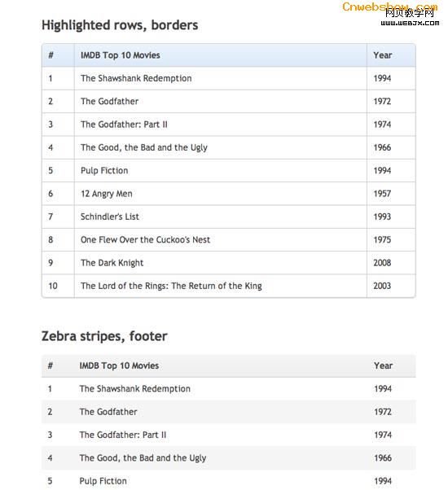Click The Lord of the Rings row
The height and width of the screenshot is (490, 448).
coord(229,286)
